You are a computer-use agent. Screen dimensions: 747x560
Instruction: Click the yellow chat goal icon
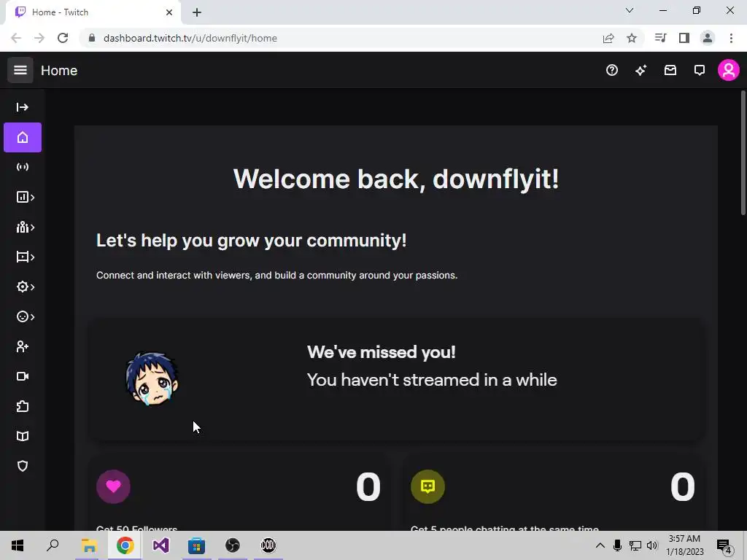click(427, 486)
